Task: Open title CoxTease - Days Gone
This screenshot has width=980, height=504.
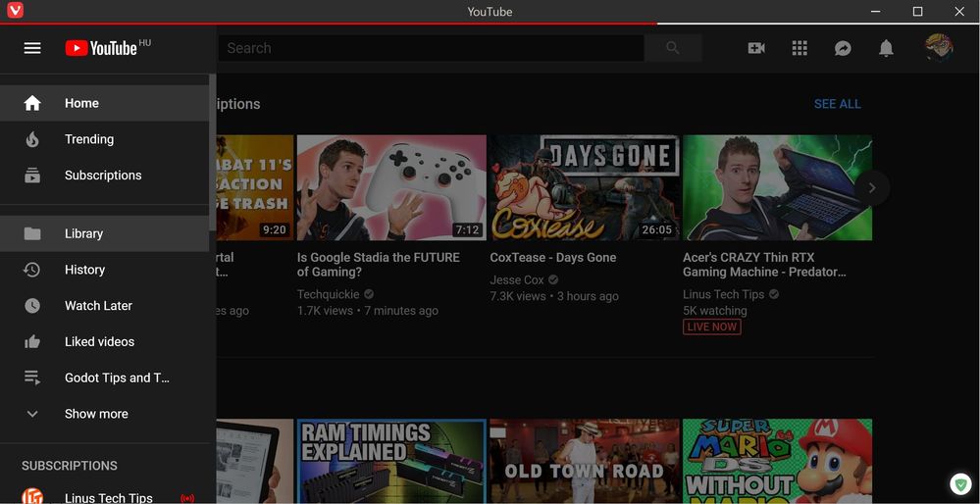Action: coord(553,257)
